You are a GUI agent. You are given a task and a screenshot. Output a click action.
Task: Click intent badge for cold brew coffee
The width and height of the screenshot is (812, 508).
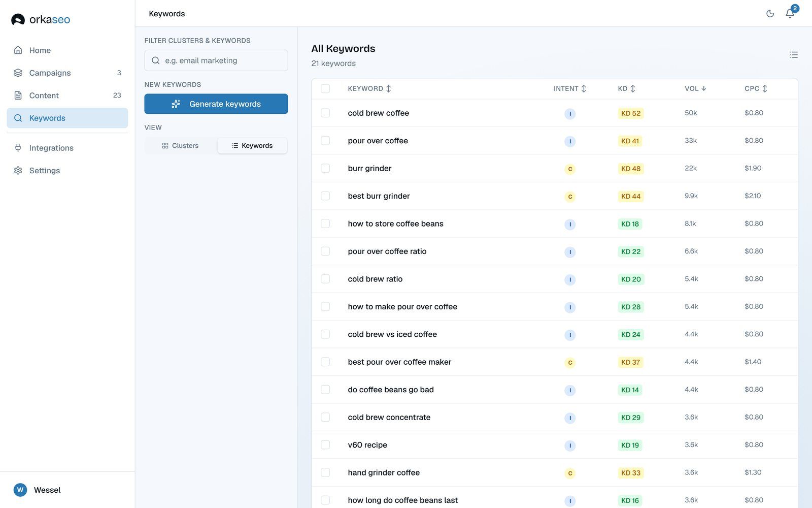[570, 114]
